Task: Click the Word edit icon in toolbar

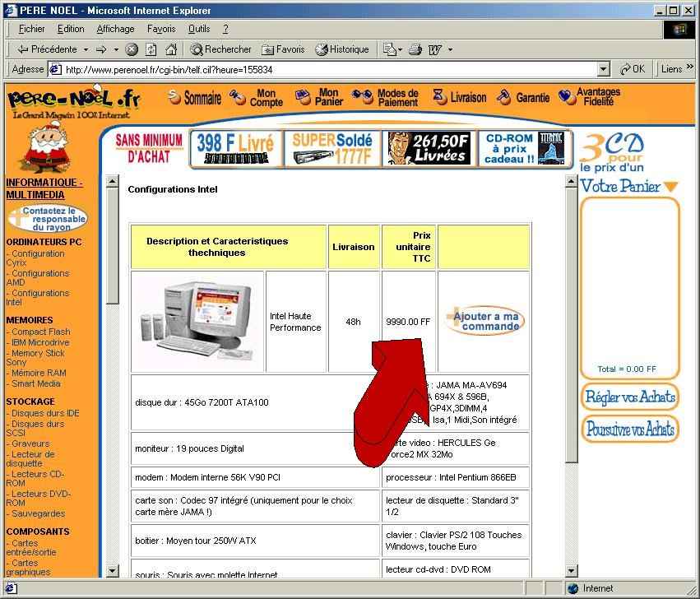Action: pyautogui.click(x=435, y=49)
